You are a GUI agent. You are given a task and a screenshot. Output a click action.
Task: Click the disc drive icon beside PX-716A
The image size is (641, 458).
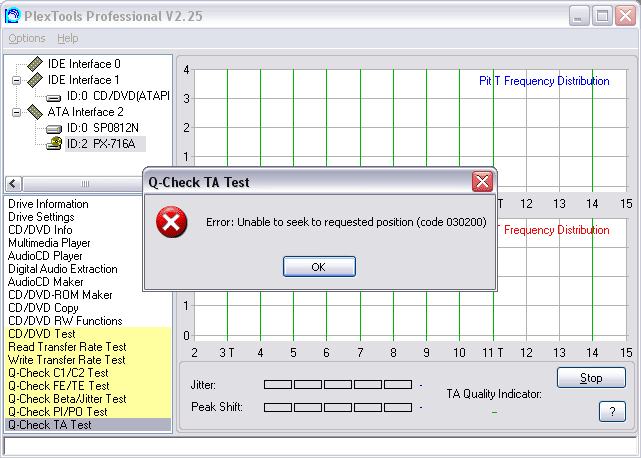54,144
